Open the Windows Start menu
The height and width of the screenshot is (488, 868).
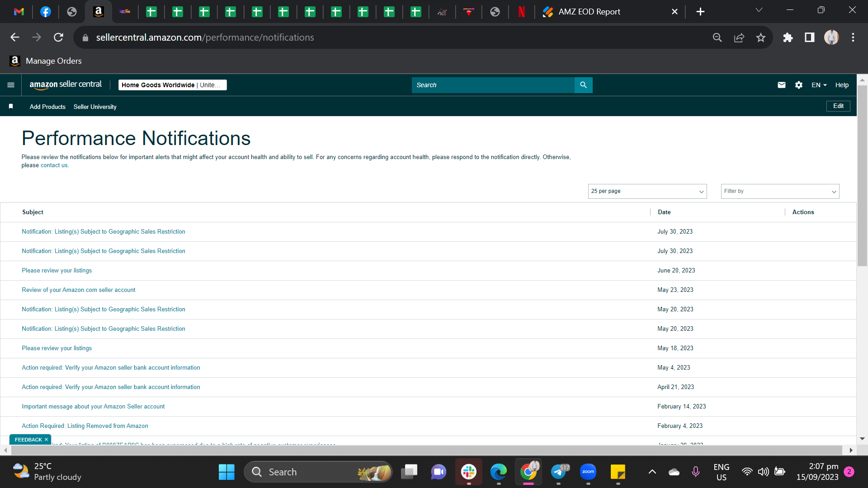(x=226, y=472)
